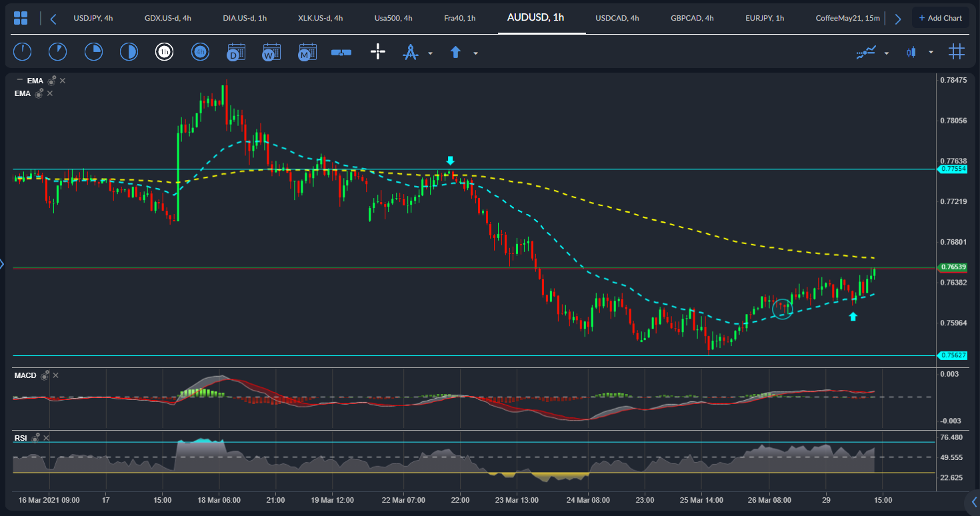Click the MACD indicator label

pyautogui.click(x=25, y=375)
